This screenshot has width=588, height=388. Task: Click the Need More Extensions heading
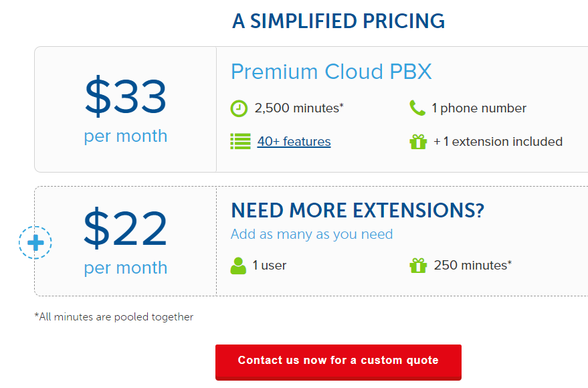[x=358, y=210]
